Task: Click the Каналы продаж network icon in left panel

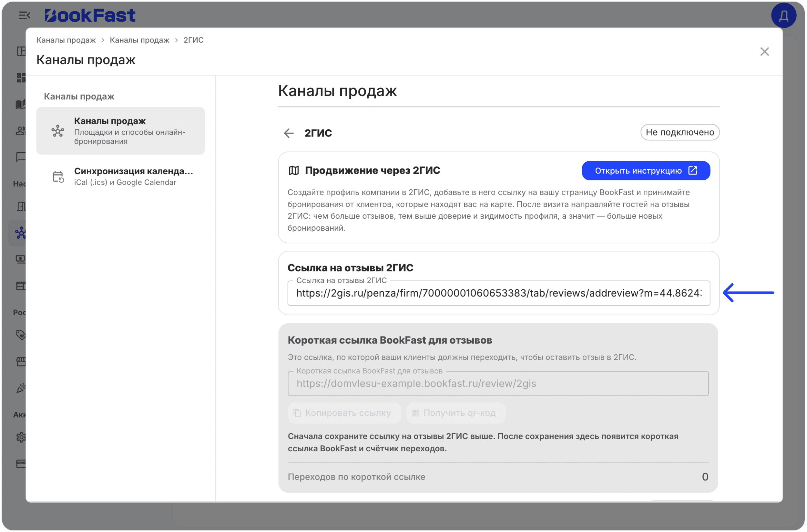Action: coord(58,131)
